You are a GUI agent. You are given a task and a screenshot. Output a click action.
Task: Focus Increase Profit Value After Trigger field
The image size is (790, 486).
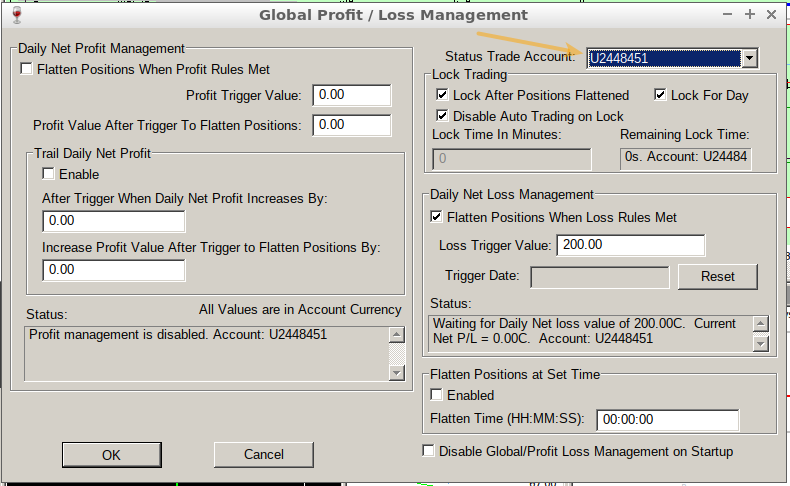(x=114, y=270)
